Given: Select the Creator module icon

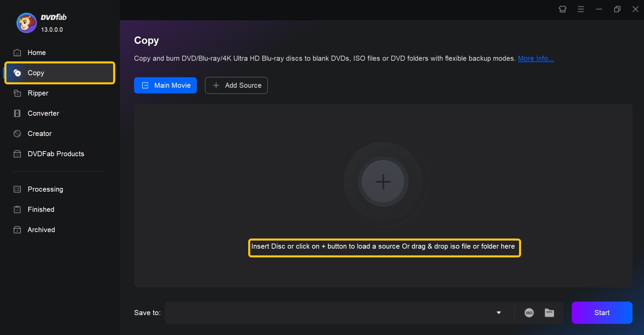Looking at the screenshot, I should pyautogui.click(x=17, y=134).
